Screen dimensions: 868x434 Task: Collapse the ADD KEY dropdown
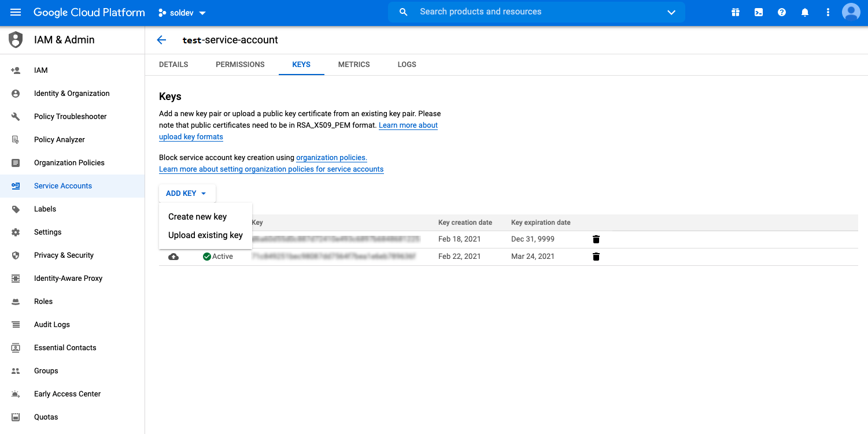(x=186, y=194)
